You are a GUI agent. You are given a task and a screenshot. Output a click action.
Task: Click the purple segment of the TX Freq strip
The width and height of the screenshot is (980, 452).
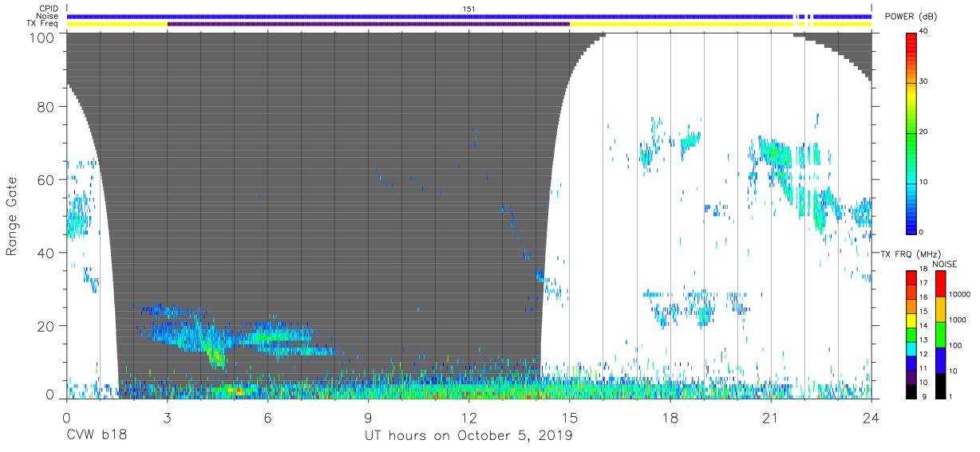369,24
